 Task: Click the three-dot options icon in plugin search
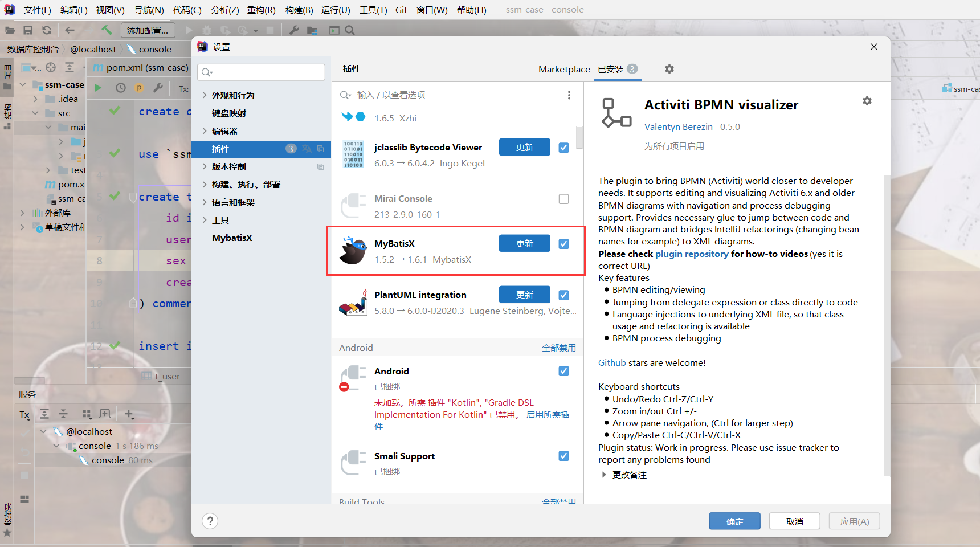click(569, 95)
